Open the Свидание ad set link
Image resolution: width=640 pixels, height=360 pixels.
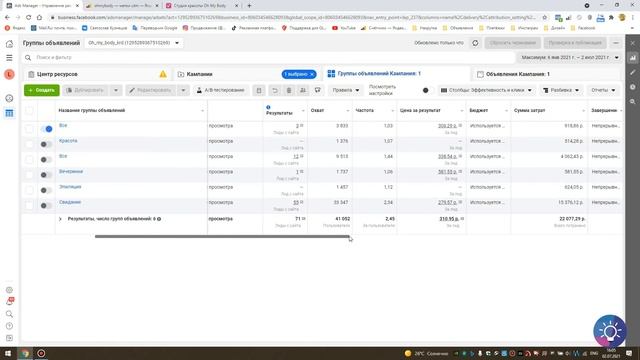pos(70,202)
